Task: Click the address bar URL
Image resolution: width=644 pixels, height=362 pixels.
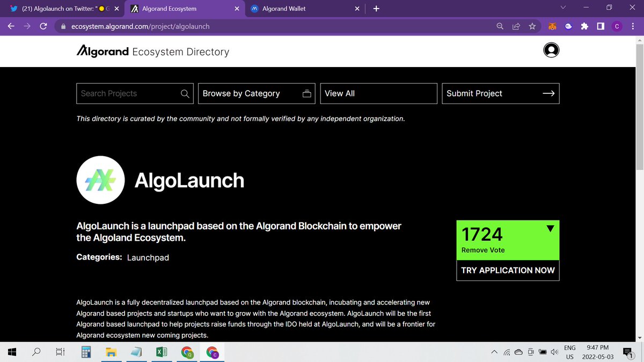Action: [140, 26]
